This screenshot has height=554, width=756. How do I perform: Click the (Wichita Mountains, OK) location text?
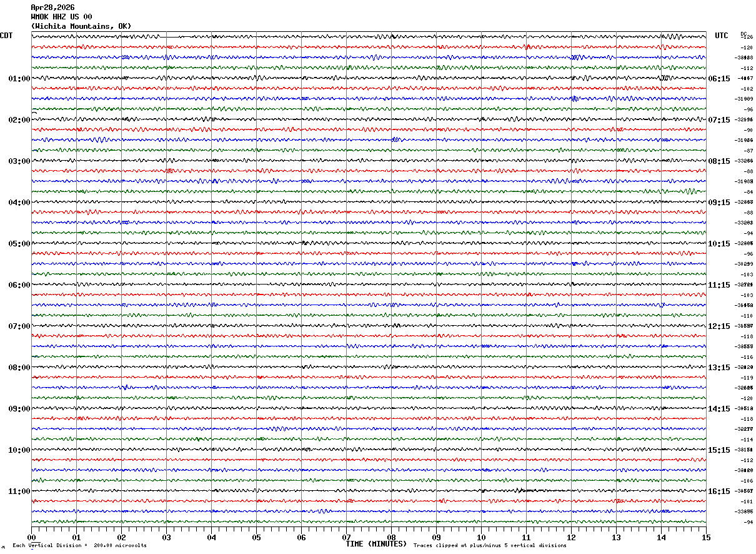click(x=81, y=26)
